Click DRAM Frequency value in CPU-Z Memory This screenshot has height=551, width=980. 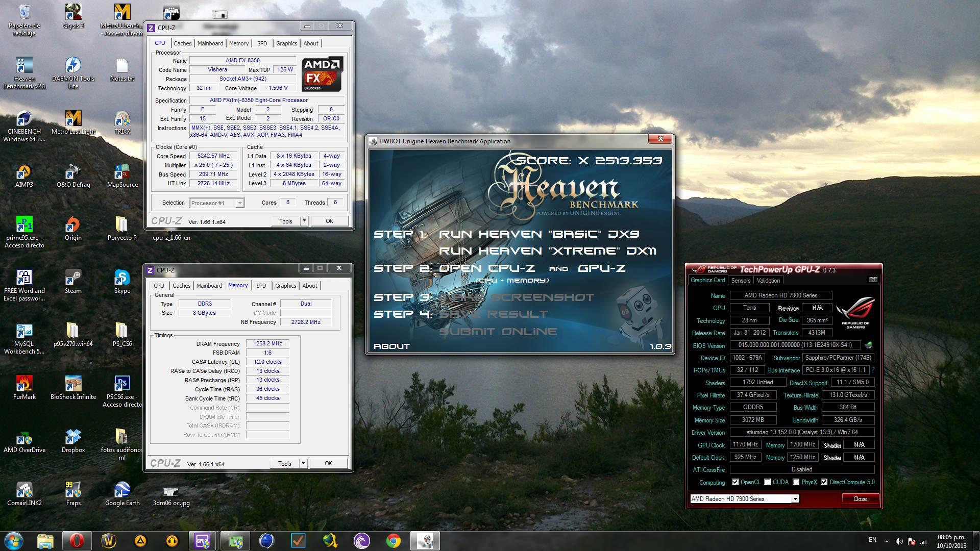[267, 343]
